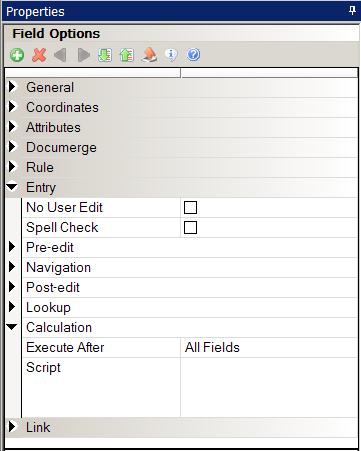Pin the Properties panel
Viewport: 361px width, 451px height.
coord(352,11)
